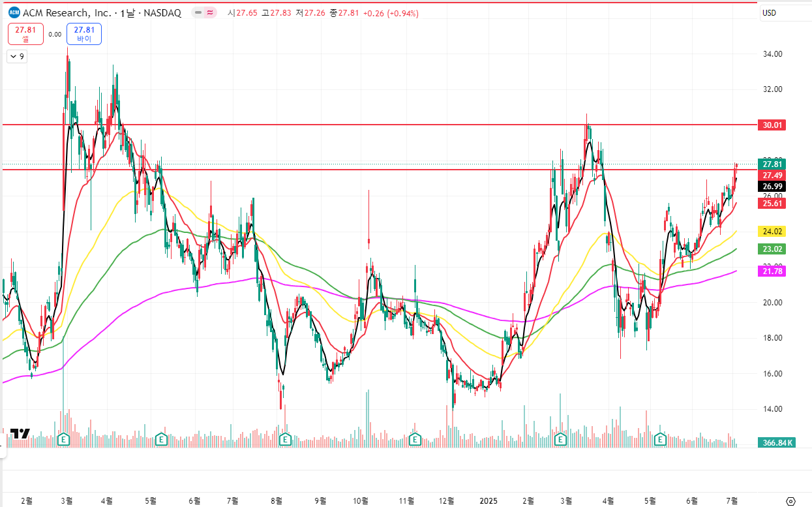Click the 20.00 price axis value
This screenshot has width=812, height=507.
(x=772, y=303)
